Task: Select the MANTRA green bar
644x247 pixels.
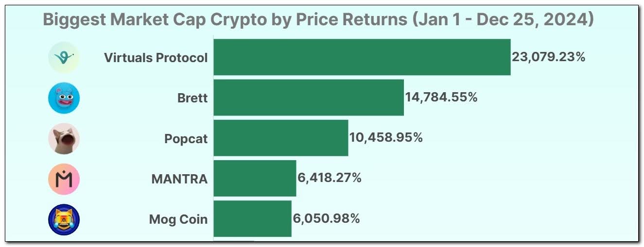Action: point(255,179)
